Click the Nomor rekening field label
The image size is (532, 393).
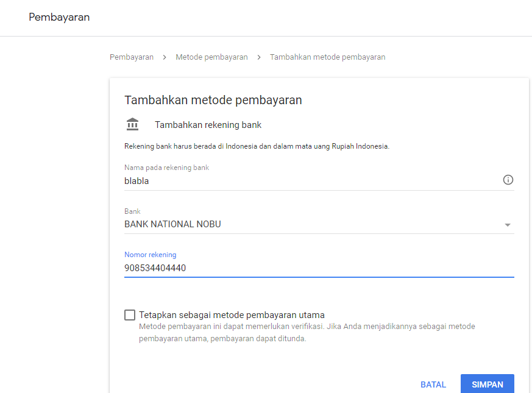(x=151, y=255)
